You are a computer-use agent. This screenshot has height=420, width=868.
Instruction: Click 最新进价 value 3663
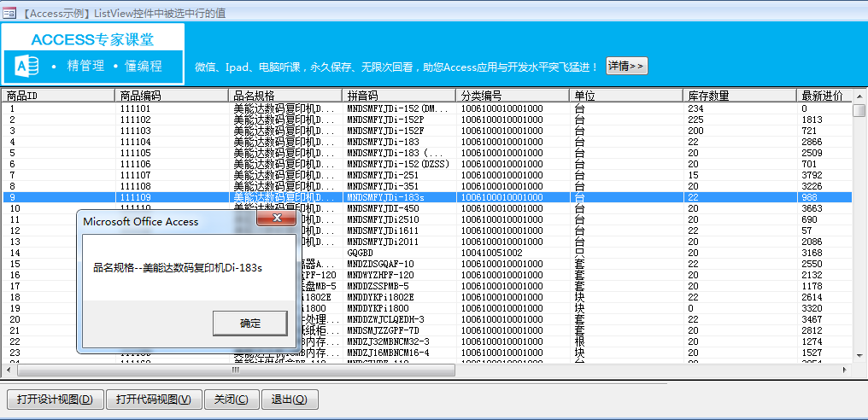click(812, 208)
